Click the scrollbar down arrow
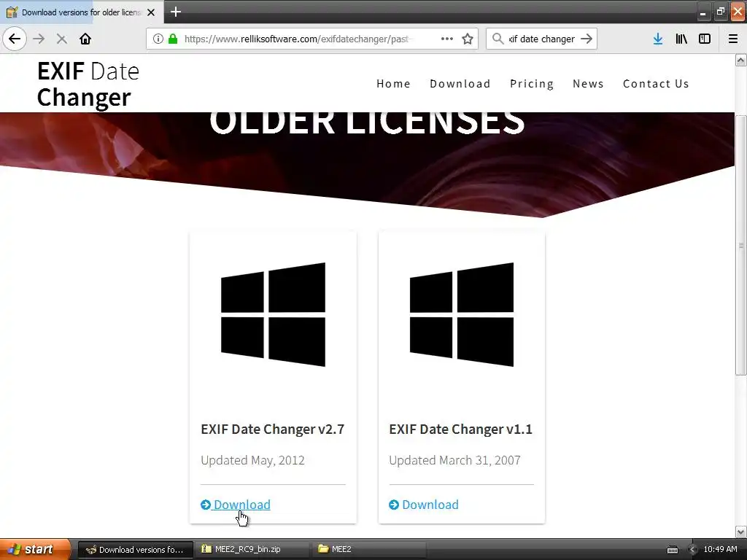This screenshot has width=747, height=560. point(741,532)
